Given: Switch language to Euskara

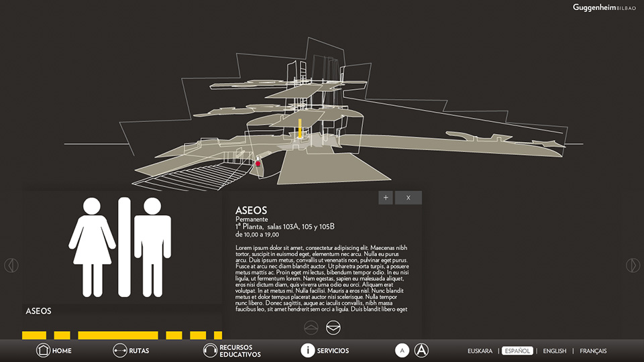Looking at the screenshot, I should 480,351.
